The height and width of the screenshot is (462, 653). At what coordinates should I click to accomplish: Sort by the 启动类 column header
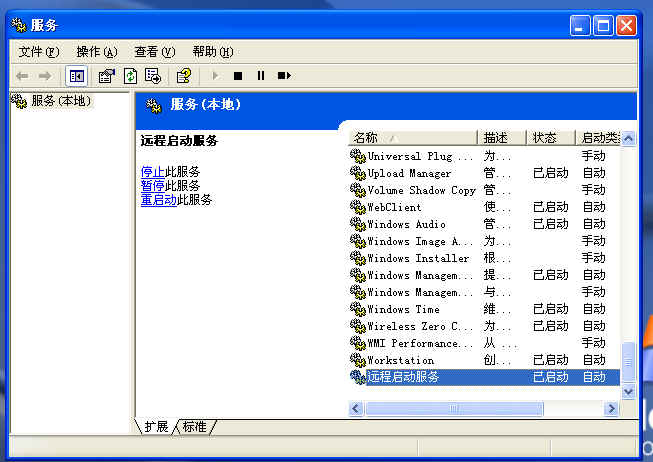(598, 137)
